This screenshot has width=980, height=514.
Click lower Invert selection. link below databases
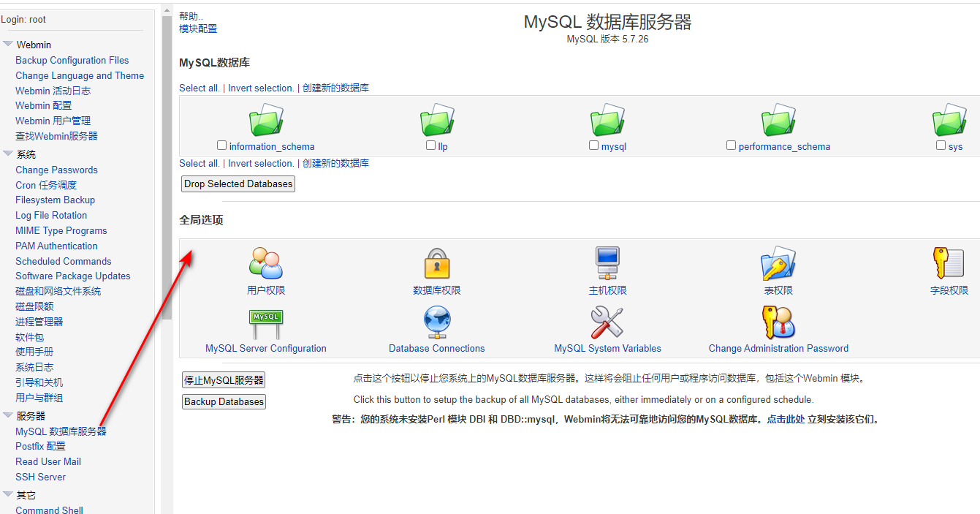(261, 163)
